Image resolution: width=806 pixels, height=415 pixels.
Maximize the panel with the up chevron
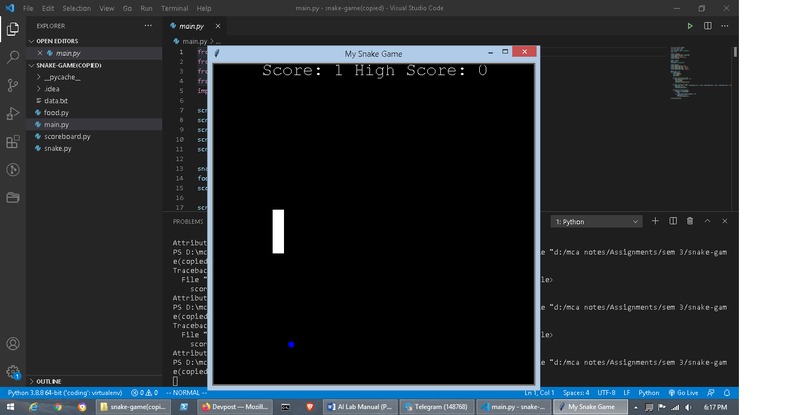707,221
